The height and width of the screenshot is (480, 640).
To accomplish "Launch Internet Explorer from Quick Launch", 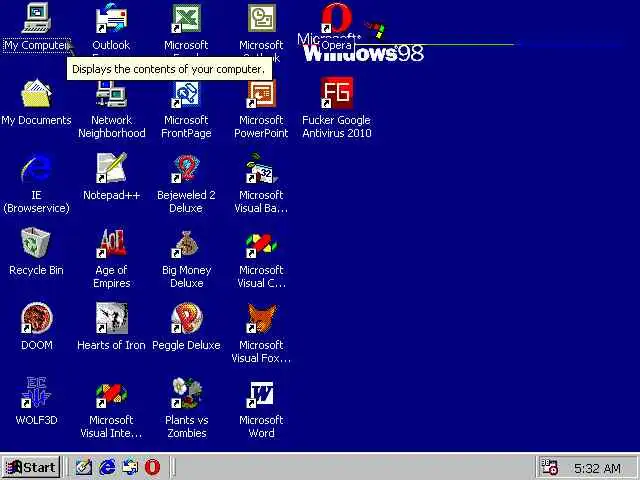I will tap(107, 467).
